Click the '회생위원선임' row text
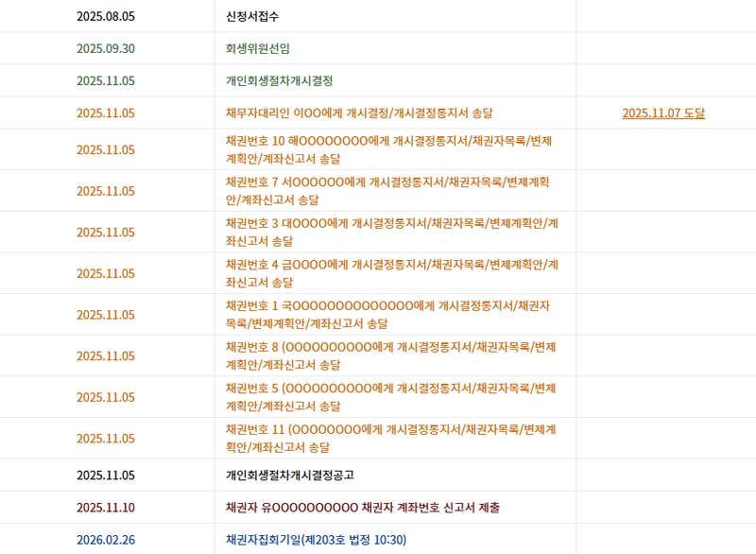The height and width of the screenshot is (554, 756). click(257, 49)
